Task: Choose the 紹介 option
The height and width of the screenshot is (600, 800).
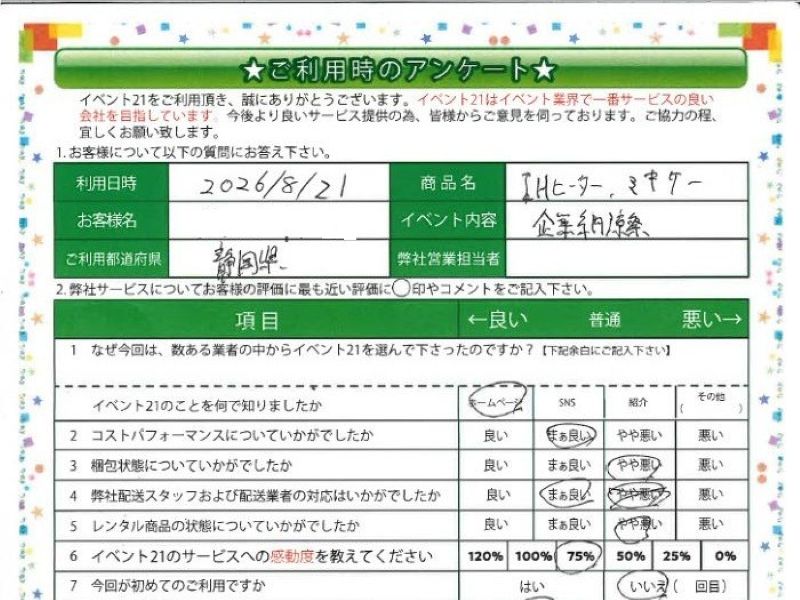Action: (638, 403)
